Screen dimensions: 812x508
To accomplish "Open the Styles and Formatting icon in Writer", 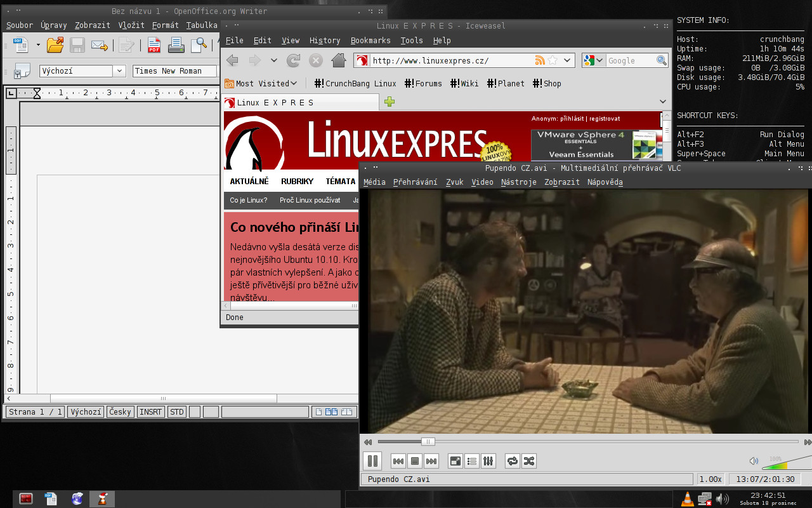I will click(22, 71).
